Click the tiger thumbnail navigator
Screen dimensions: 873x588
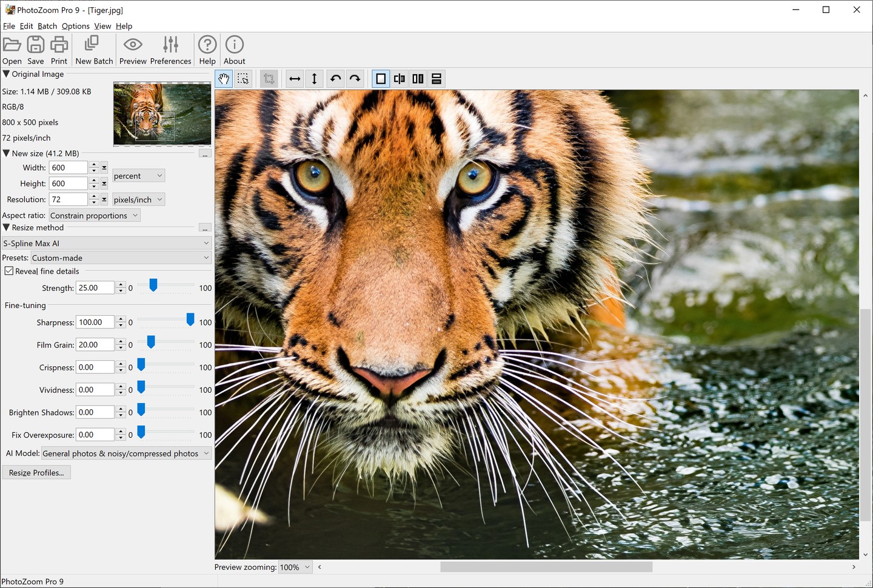click(162, 114)
